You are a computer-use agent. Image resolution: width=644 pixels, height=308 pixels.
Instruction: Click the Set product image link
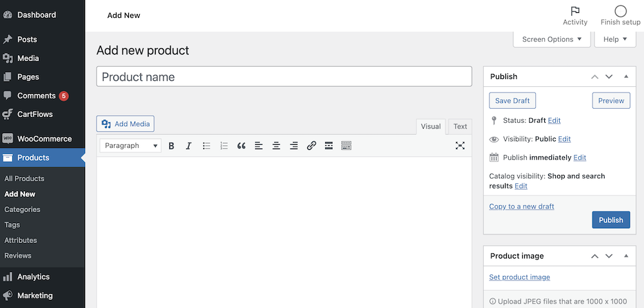coord(519,277)
